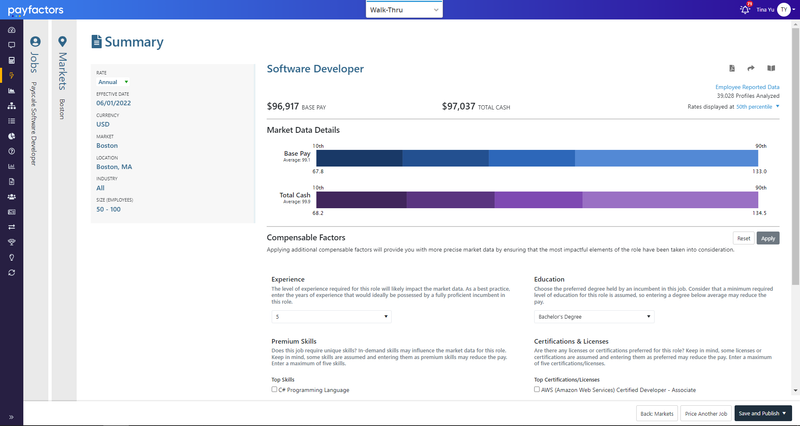Click the share arrow icon beside Software Developer
The width and height of the screenshot is (800, 426).
tap(751, 68)
